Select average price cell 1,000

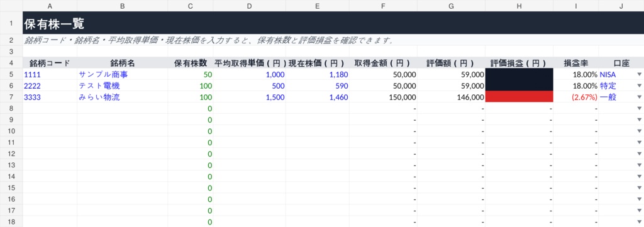tap(249, 74)
